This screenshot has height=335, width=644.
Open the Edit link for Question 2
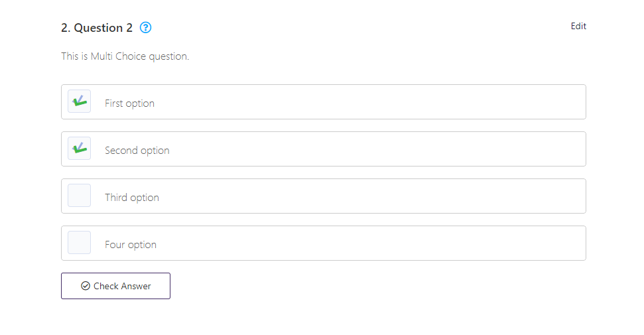[x=578, y=27]
